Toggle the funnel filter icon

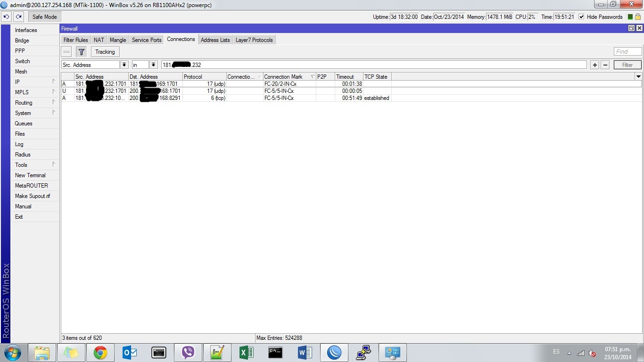click(81, 52)
